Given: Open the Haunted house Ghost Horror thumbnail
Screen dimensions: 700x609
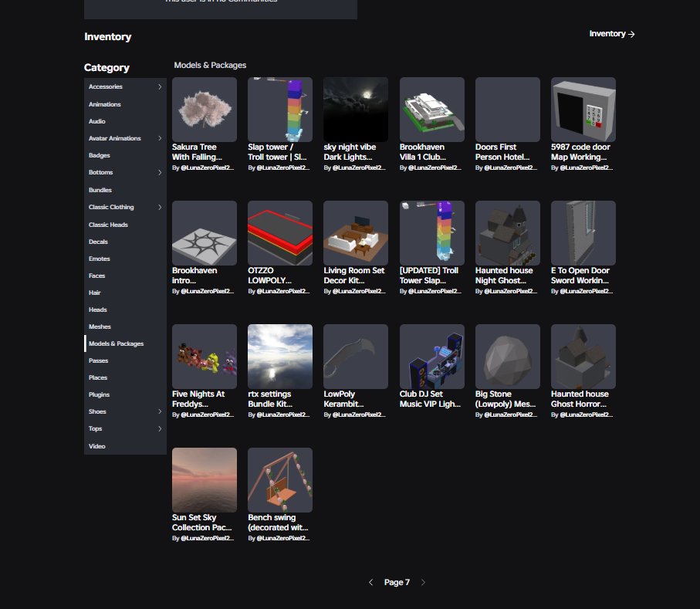Looking at the screenshot, I should click(x=583, y=357).
